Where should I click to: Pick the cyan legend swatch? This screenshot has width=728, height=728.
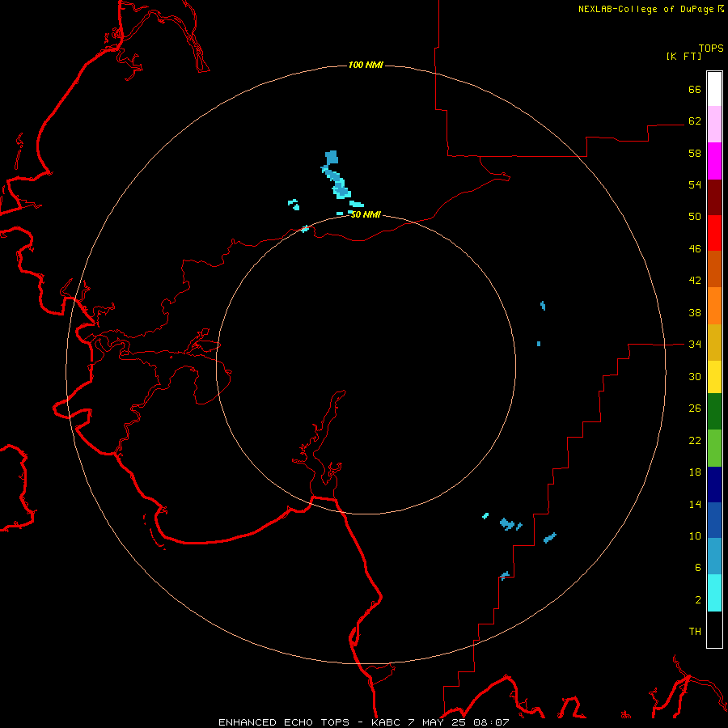click(x=714, y=593)
